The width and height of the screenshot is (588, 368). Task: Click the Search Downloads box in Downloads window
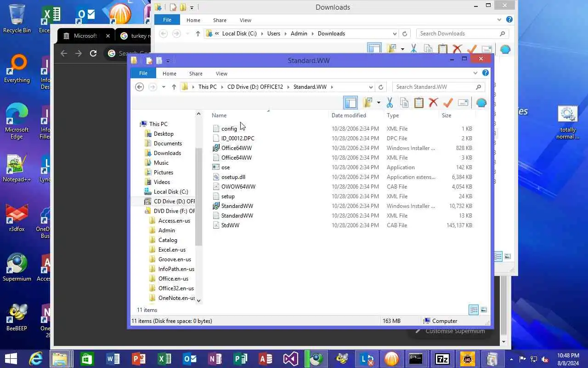coord(463,34)
